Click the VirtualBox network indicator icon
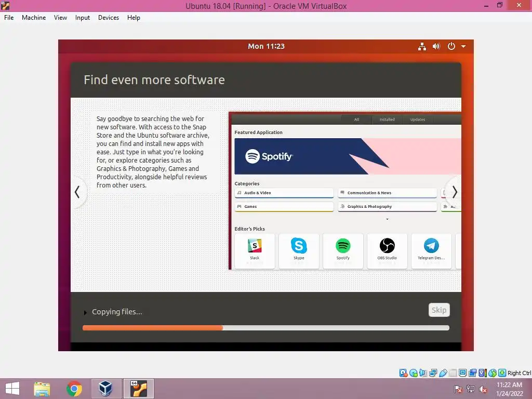Image resolution: width=532 pixels, height=399 pixels. [433, 373]
